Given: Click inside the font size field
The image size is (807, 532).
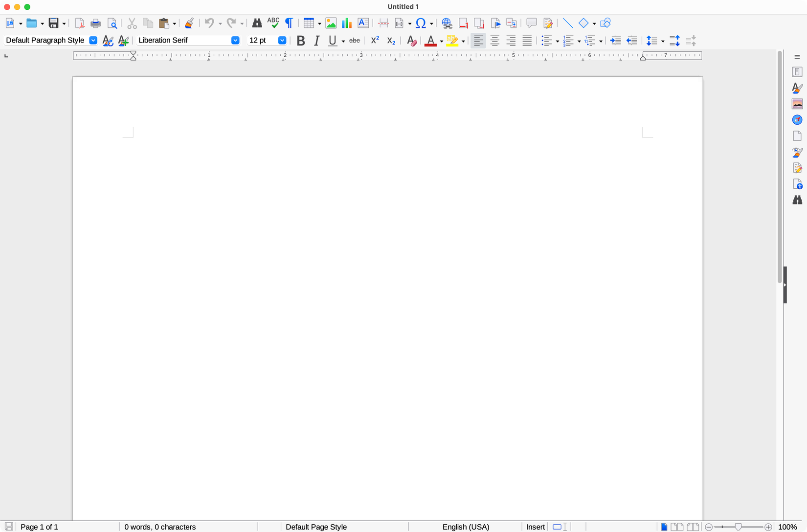Looking at the screenshot, I should click(262, 40).
